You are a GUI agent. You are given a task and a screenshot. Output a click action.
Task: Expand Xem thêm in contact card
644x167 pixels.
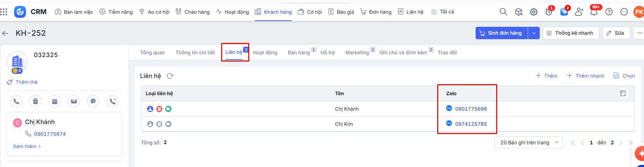[27, 146]
